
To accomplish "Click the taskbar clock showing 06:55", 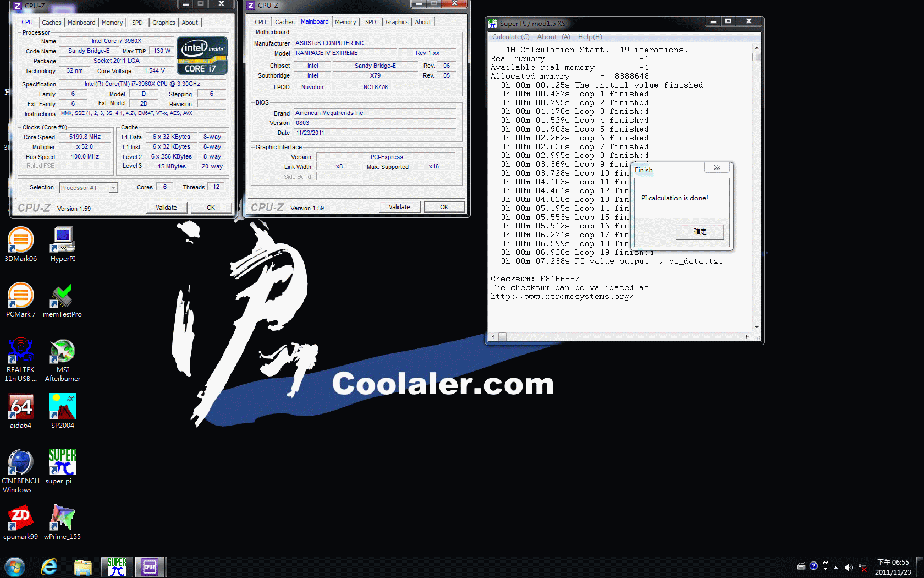I will [893, 568].
